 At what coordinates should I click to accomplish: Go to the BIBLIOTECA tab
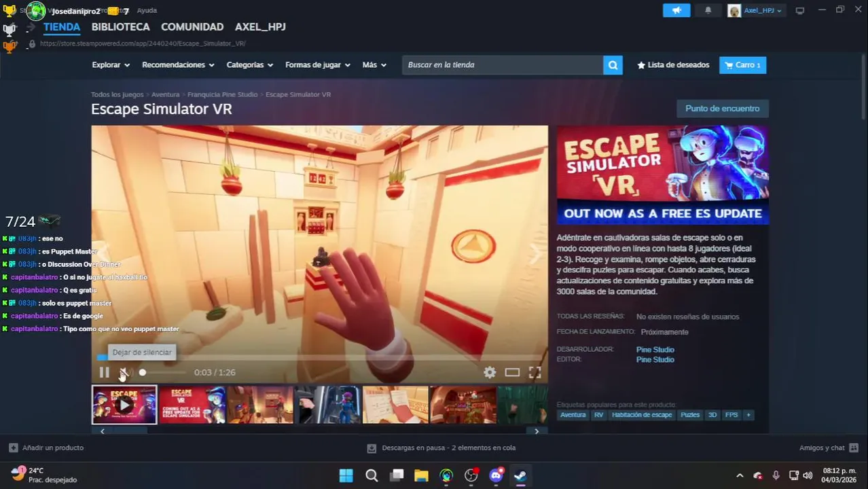tap(120, 27)
